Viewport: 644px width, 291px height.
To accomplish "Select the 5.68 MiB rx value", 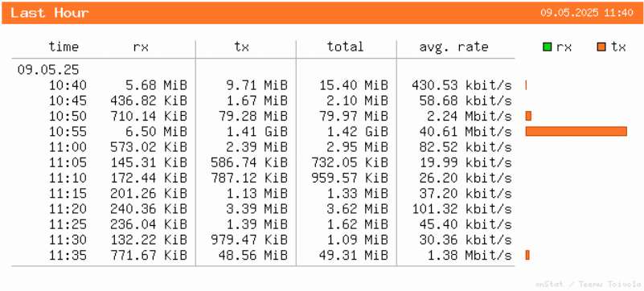I will pyautogui.click(x=157, y=85).
